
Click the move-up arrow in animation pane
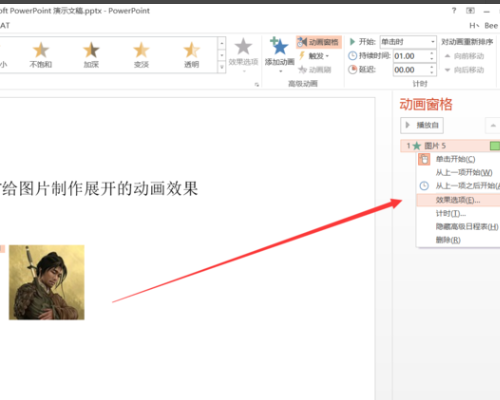point(493,125)
